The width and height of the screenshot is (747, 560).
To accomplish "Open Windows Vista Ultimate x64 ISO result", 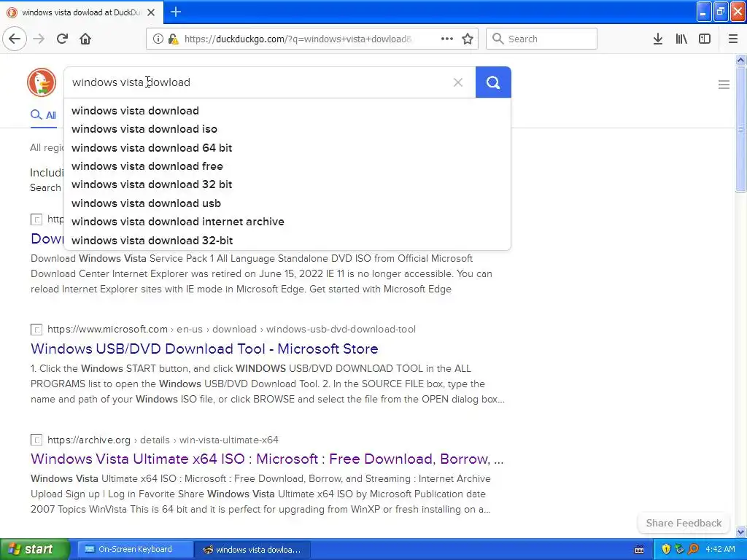I will coord(267,459).
